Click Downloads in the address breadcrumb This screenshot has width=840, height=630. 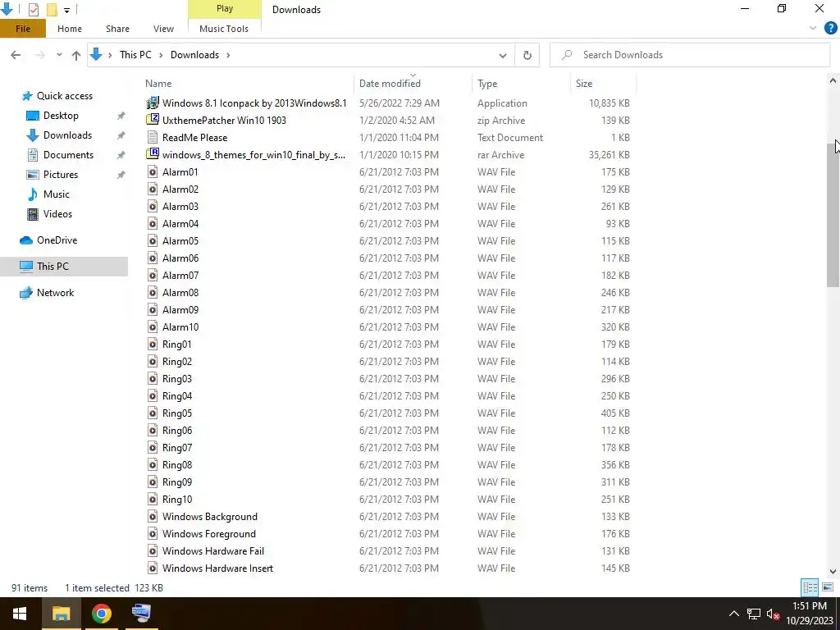(x=194, y=55)
